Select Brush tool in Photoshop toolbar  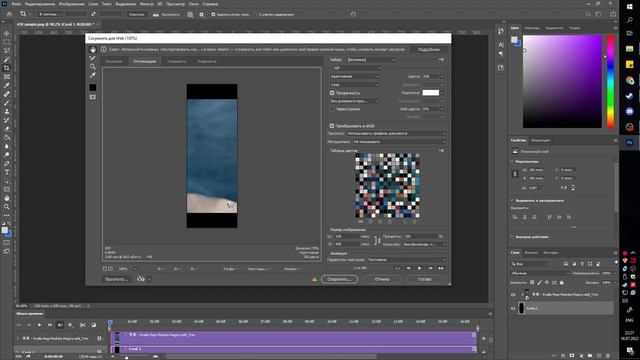(x=7, y=102)
